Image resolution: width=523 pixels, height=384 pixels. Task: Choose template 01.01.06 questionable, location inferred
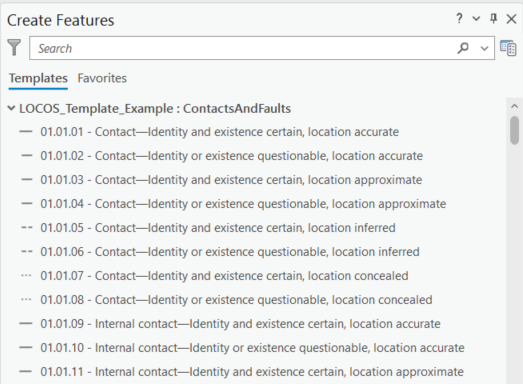230,252
